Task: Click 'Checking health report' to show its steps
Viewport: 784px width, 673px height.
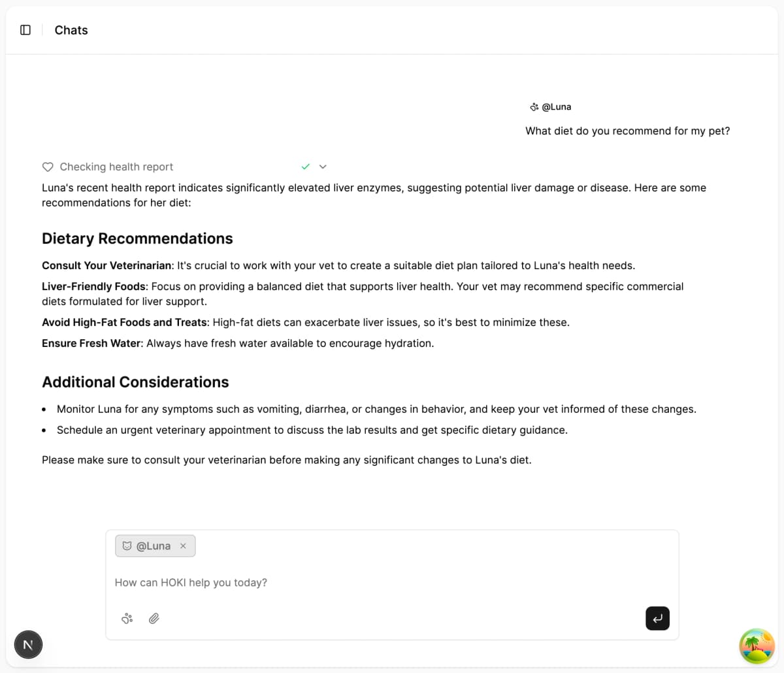Action: (116, 167)
